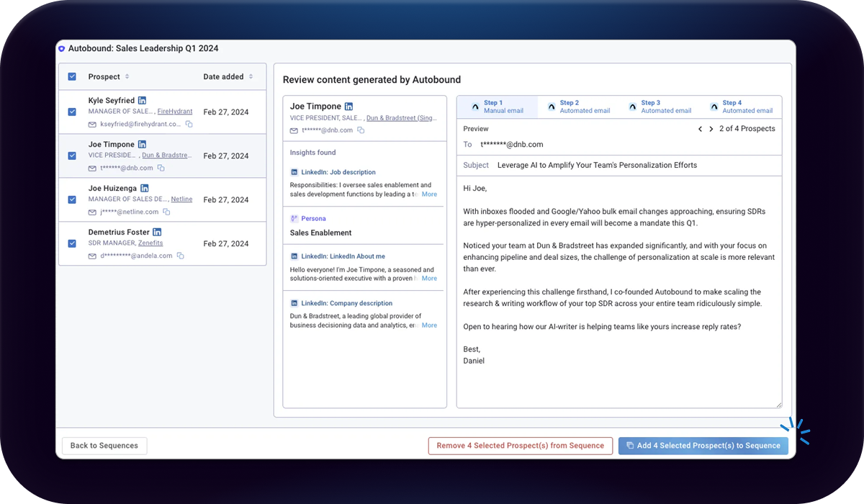Select the Kyle Seyfried prospect name
864x504 pixels.
tap(112, 101)
